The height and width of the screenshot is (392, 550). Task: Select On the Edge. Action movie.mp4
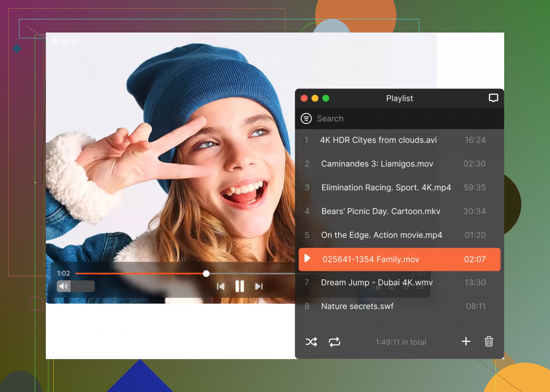[399, 235]
